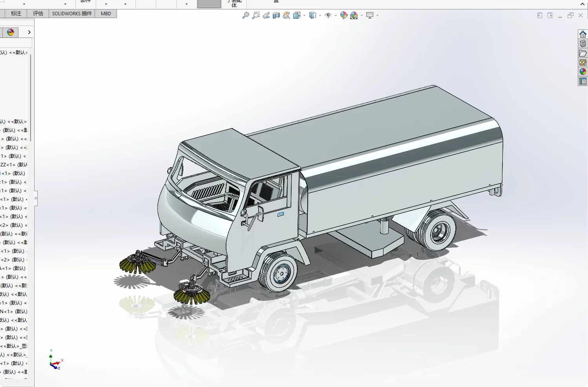The height and width of the screenshot is (387, 588).
Task: Select the DisplayManager color ball tab
Action: click(11, 32)
